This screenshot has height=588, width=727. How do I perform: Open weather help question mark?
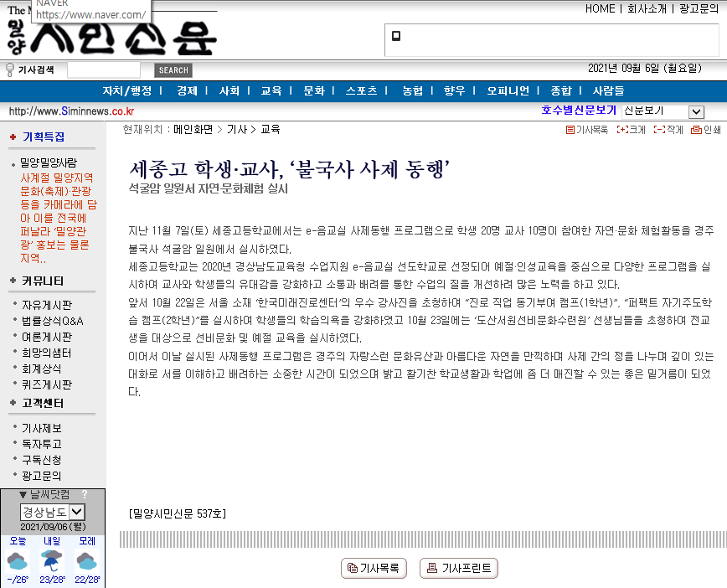point(85,495)
